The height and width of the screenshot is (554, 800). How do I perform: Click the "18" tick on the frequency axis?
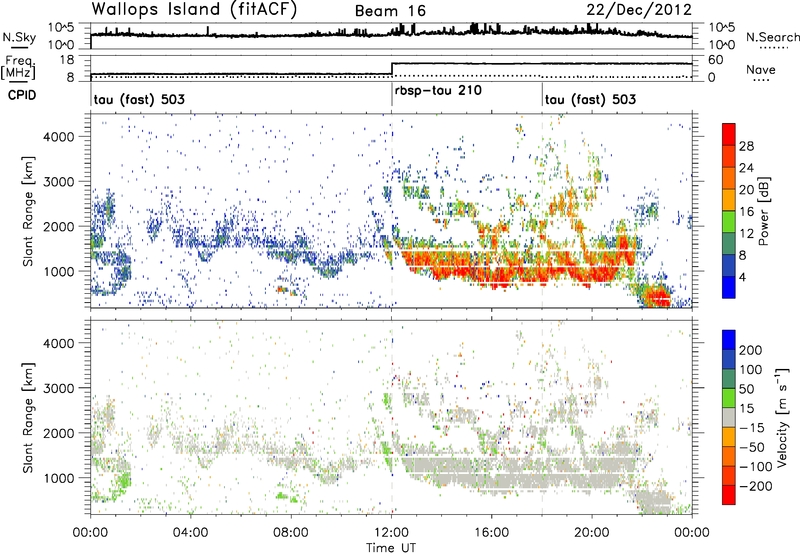pyautogui.click(x=67, y=60)
